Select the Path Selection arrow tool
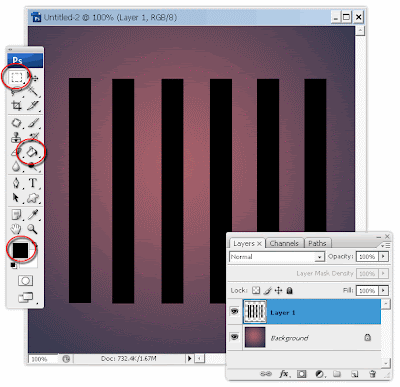 pos(16,198)
